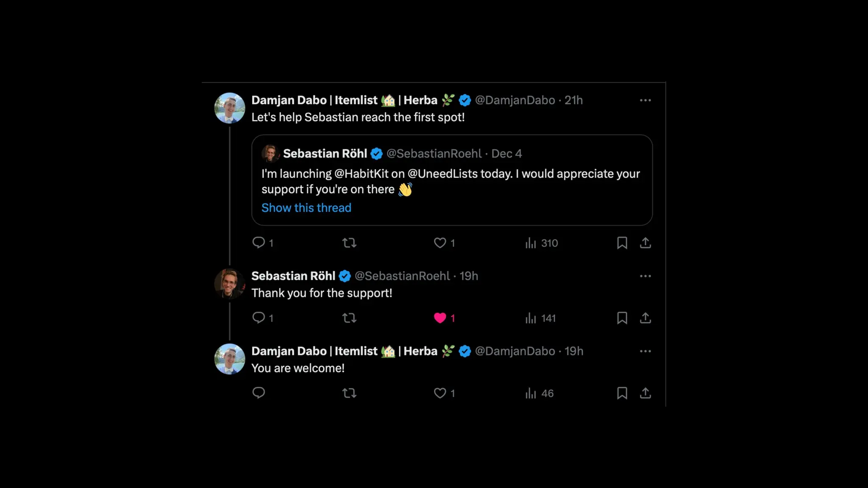Retweet the 'Let's help Sebastian' tweet
Screen dimensions: 868x488
[349, 243]
